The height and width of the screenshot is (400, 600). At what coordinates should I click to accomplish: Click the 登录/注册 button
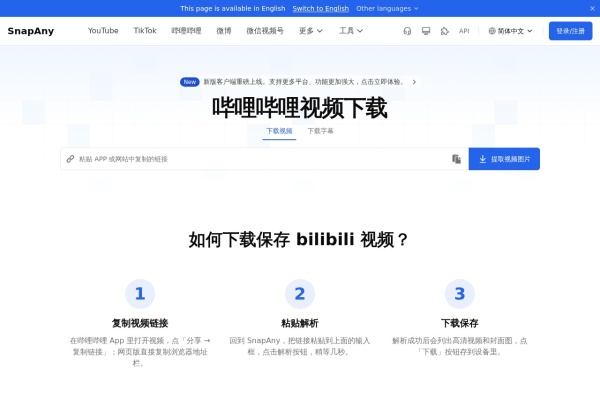coord(570,31)
